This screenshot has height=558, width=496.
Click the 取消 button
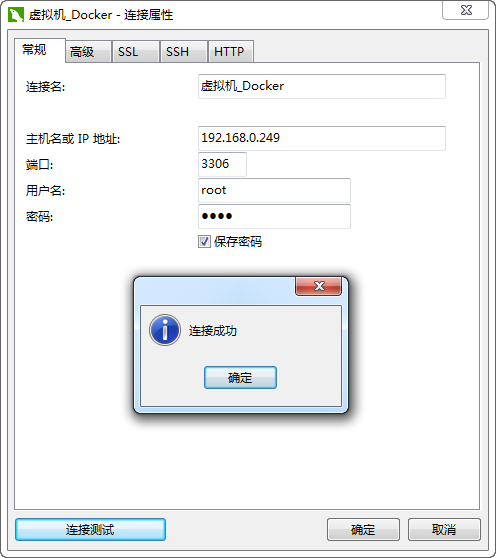click(444, 530)
